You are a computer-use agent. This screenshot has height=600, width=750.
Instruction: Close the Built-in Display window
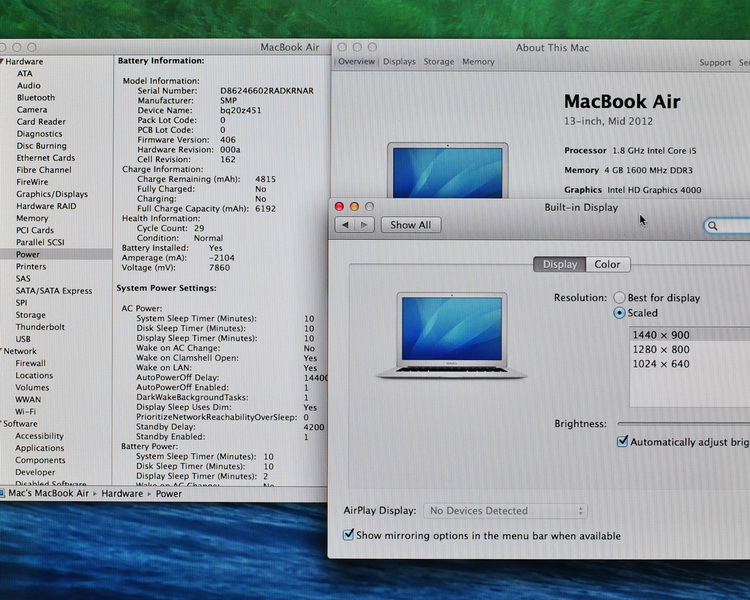[x=339, y=207]
